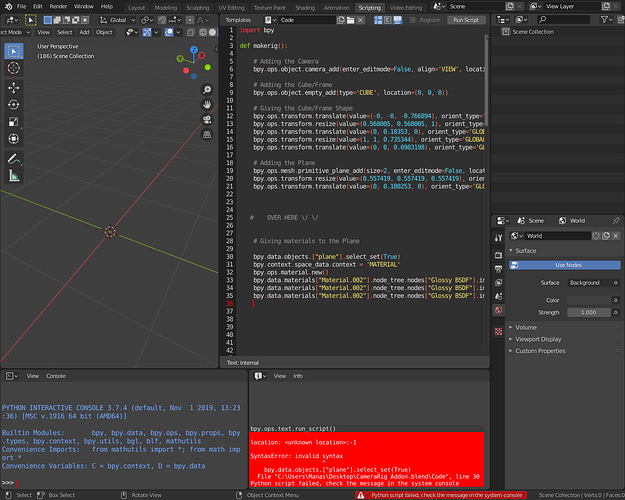
Task: Open the viewport Add menu
Action: (84, 32)
